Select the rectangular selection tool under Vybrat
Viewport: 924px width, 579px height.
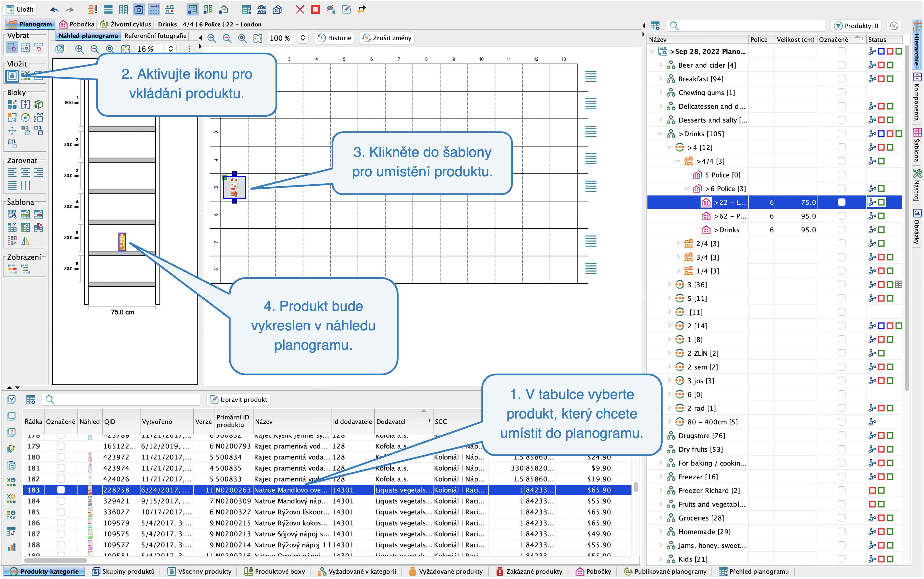[12, 48]
